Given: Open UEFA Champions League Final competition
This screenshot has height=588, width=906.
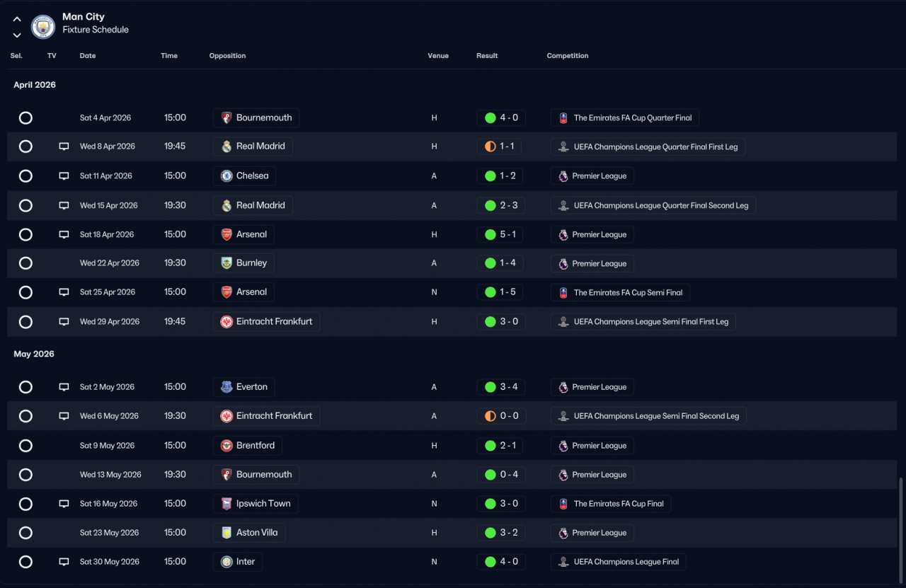Looking at the screenshot, I should tap(619, 562).
